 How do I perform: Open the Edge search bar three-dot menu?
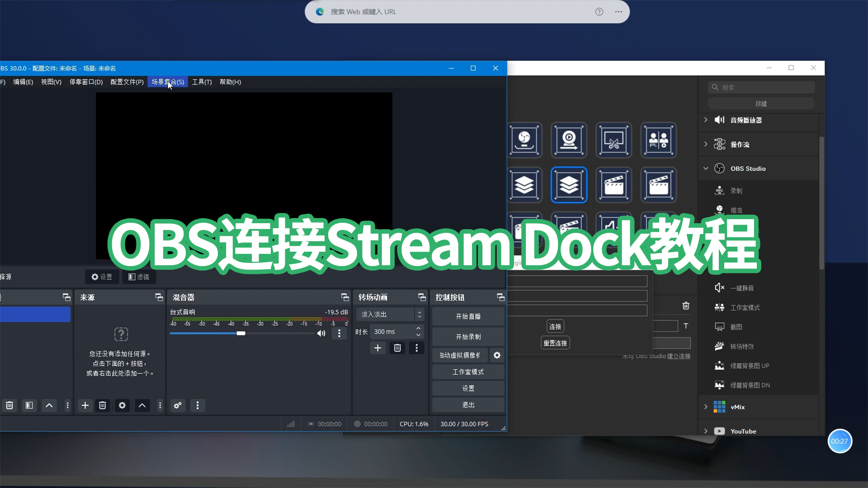(618, 12)
